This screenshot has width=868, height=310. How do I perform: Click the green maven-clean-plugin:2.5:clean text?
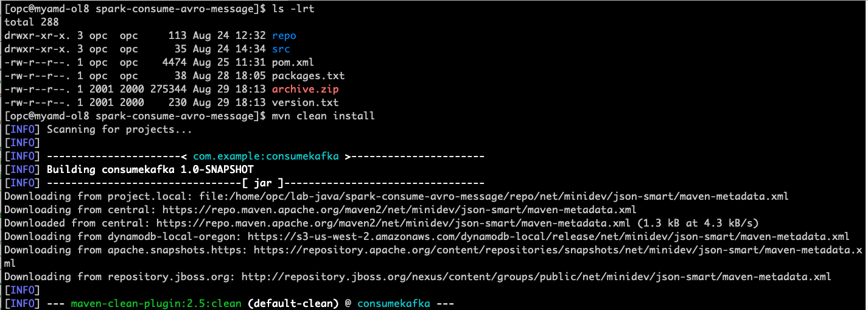click(156, 303)
